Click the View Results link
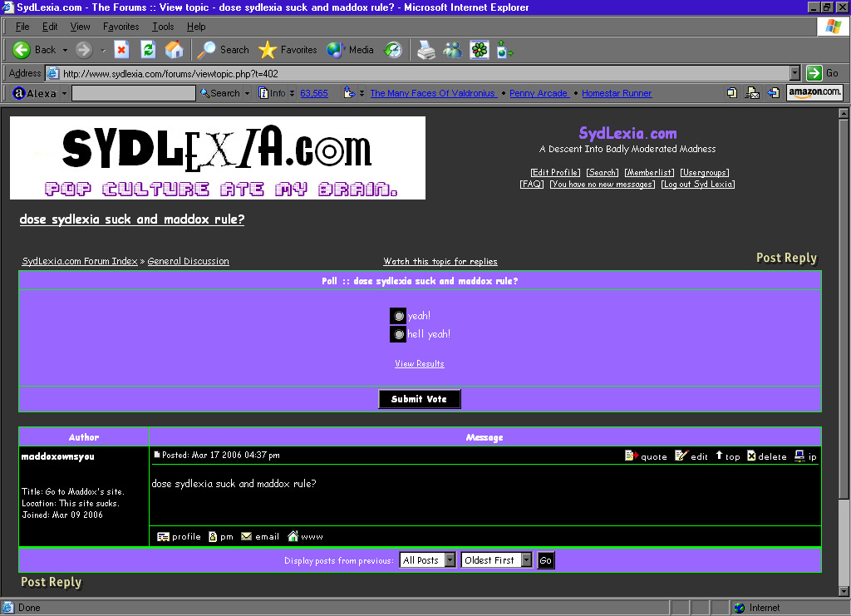Image resolution: width=851 pixels, height=616 pixels. point(420,363)
